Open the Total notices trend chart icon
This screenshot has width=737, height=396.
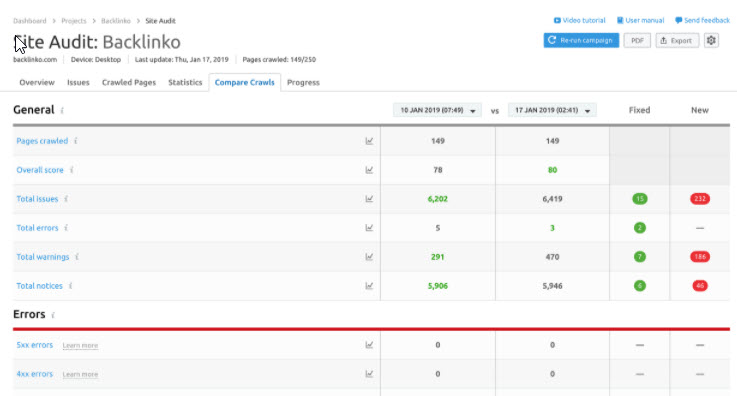(369, 286)
